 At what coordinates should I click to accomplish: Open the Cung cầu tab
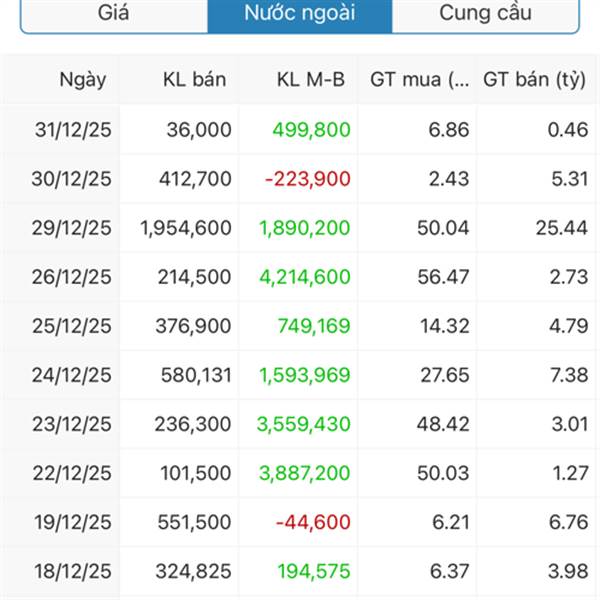click(x=485, y=14)
